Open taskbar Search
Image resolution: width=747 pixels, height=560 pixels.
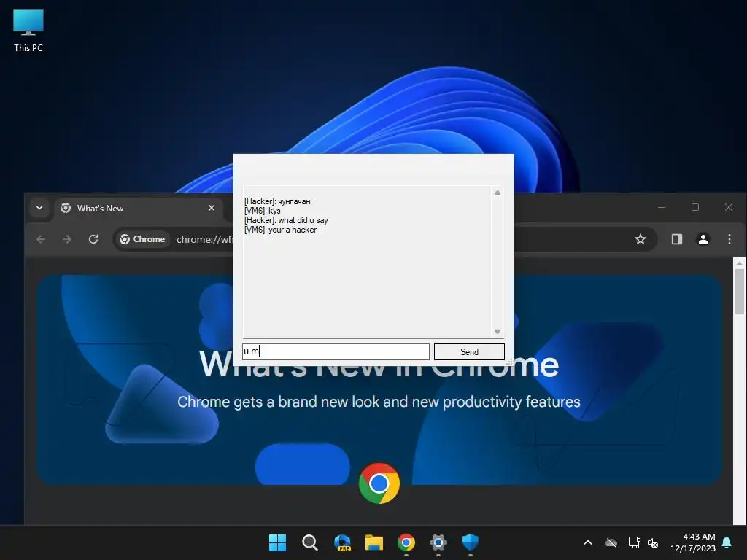click(x=309, y=542)
